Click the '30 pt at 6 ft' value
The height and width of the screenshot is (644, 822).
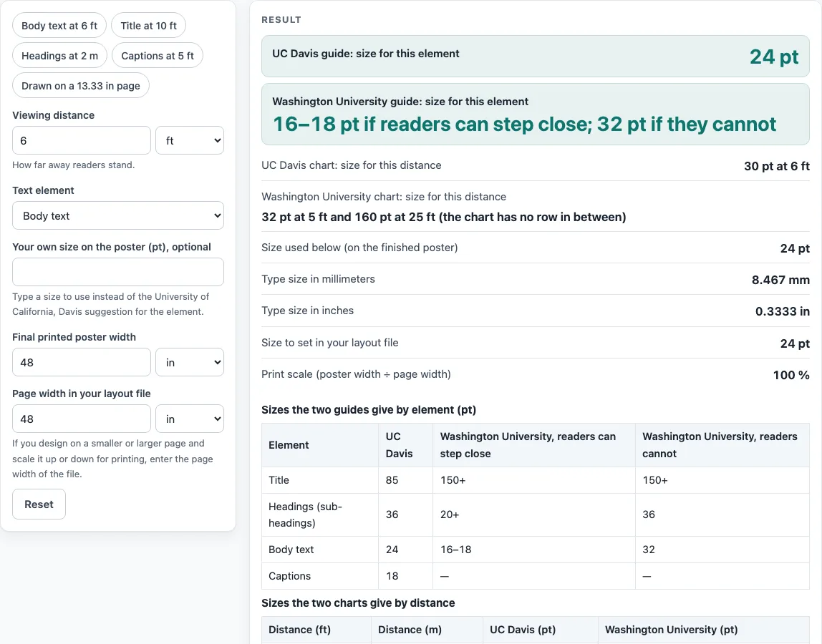(776, 166)
